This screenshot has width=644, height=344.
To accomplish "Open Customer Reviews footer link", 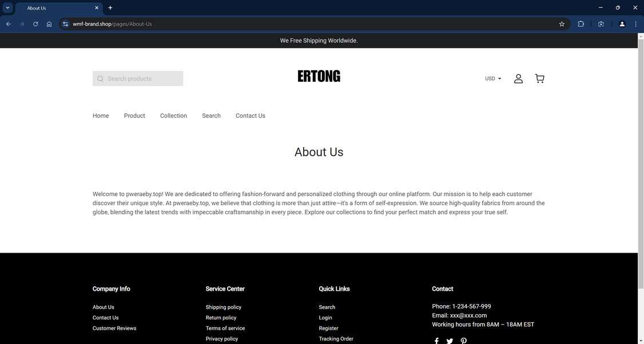I will click(x=114, y=329).
